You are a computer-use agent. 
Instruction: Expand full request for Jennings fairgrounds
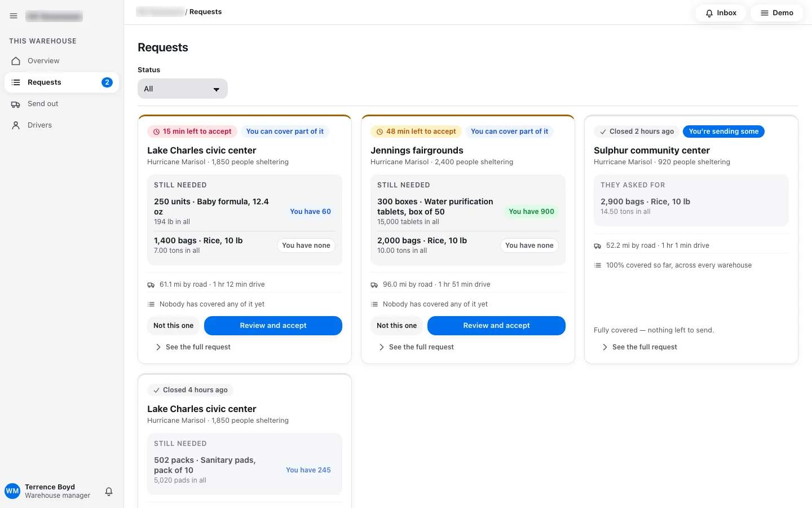click(416, 347)
